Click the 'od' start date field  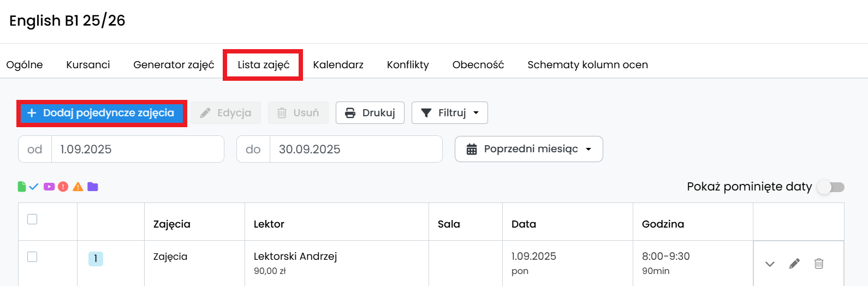136,149
